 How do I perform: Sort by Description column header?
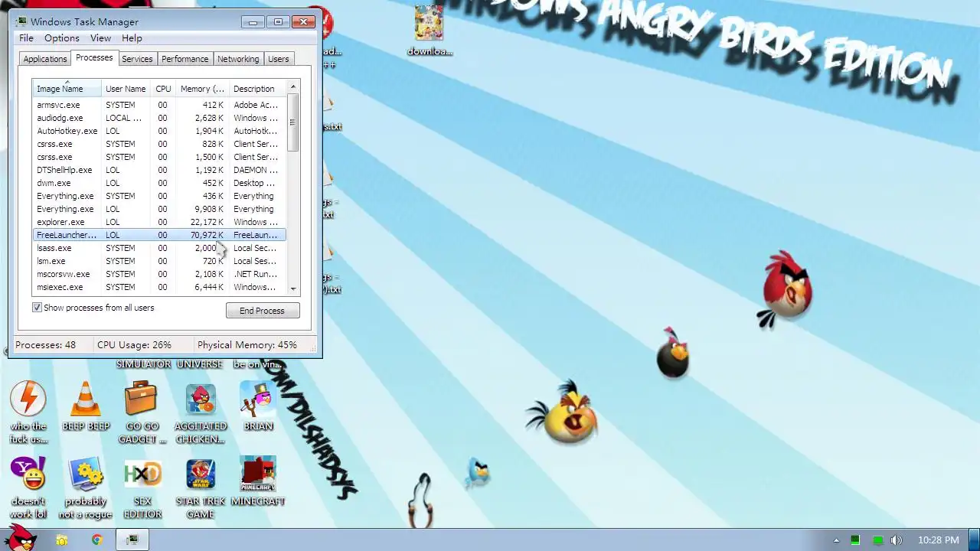pos(256,89)
